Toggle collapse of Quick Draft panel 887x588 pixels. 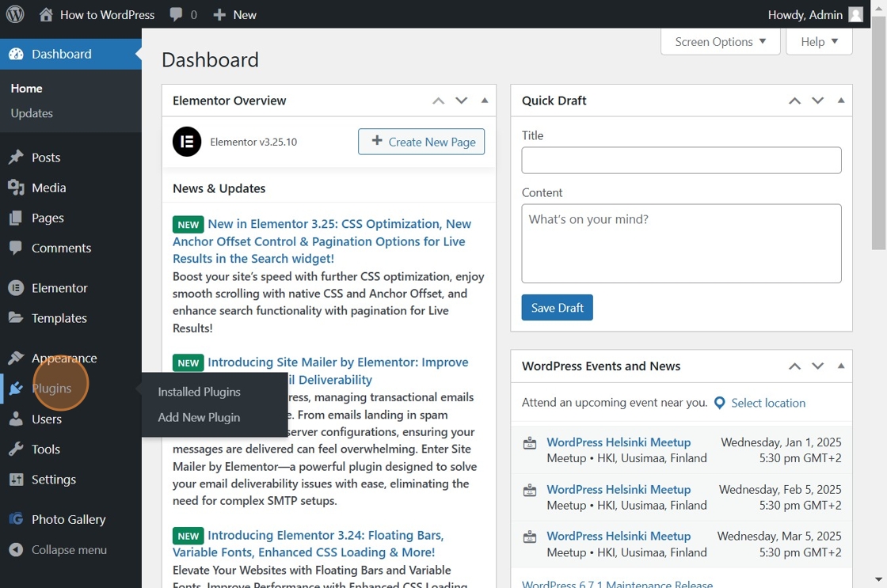point(841,101)
